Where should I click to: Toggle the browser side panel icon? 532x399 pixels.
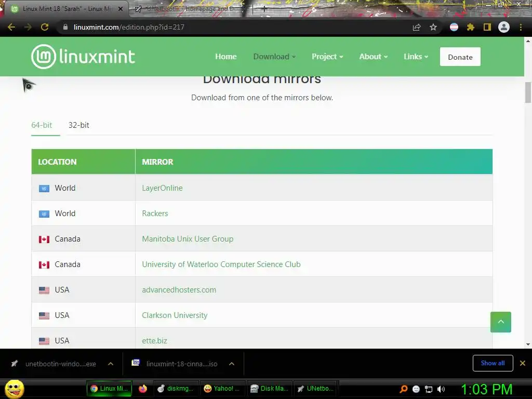click(x=487, y=27)
